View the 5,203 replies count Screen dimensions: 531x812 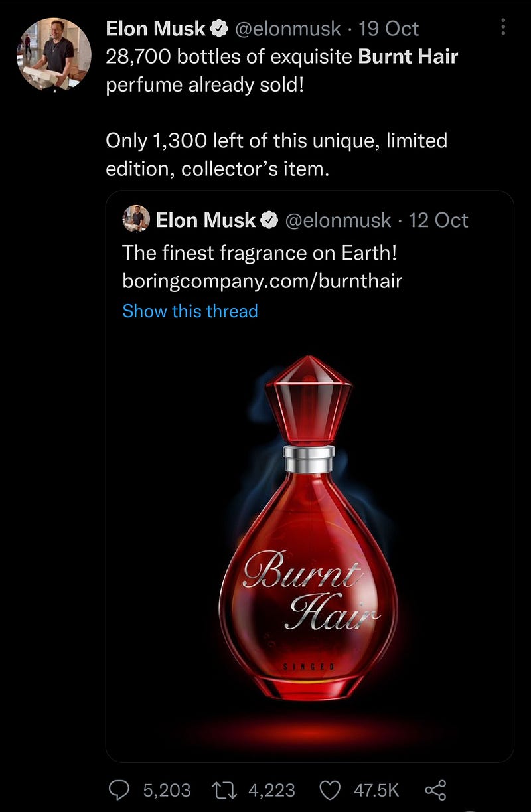(x=167, y=790)
